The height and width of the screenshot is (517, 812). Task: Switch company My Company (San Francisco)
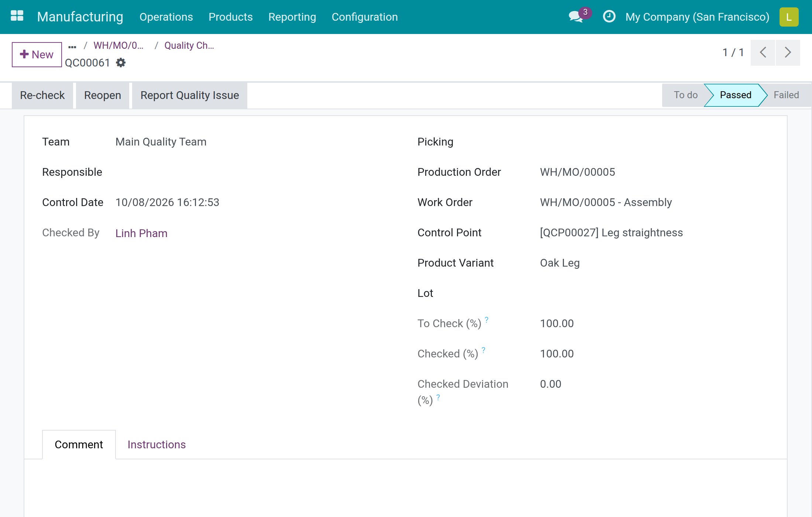pyautogui.click(x=697, y=17)
